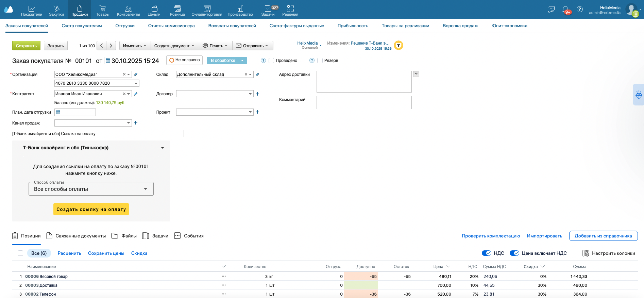Check the Проведено checkbox
Image resolution: width=644 pixels, height=298 pixels.
tap(271, 61)
